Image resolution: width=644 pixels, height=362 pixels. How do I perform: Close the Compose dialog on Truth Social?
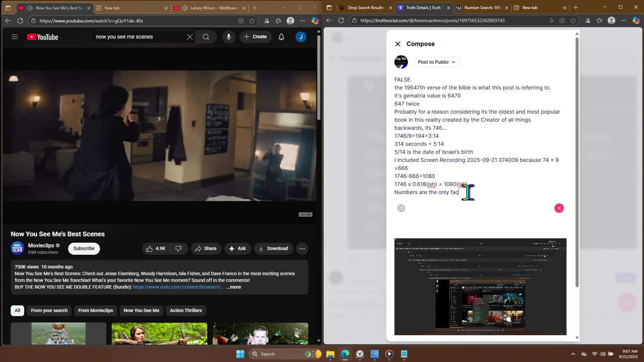[397, 44]
